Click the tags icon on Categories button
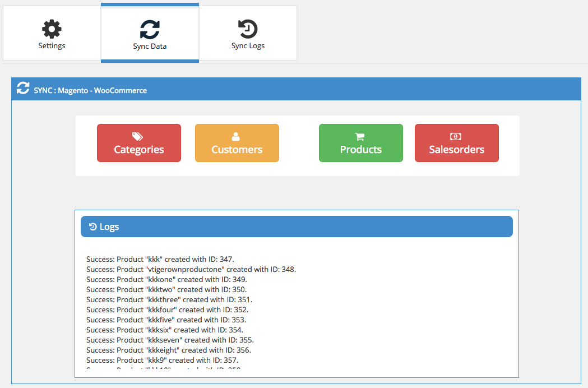This screenshot has width=588, height=388. click(138, 136)
